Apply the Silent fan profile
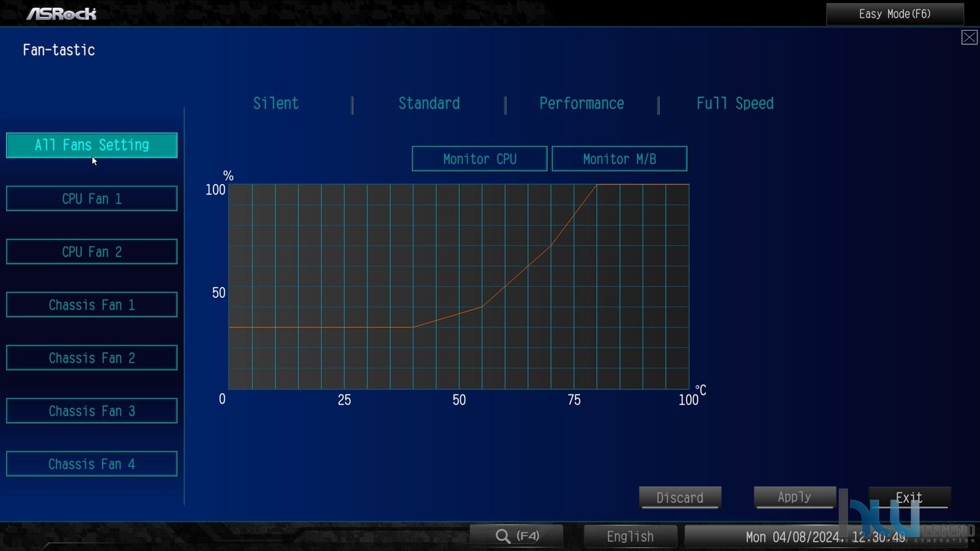This screenshot has height=551, width=980. (x=276, y=104)
